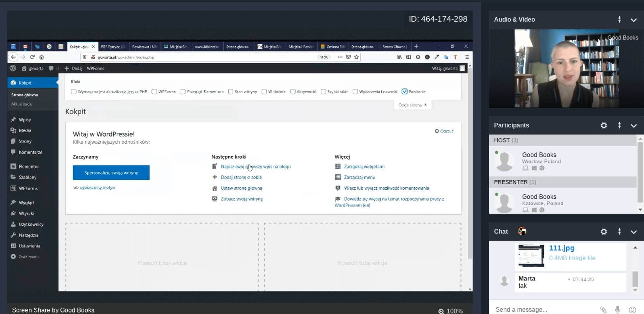The height and width of the screenshot is (314, 644).
Task: Open Ustawienia in the WordPress sidebar
Action: click(x=29, y=246)
